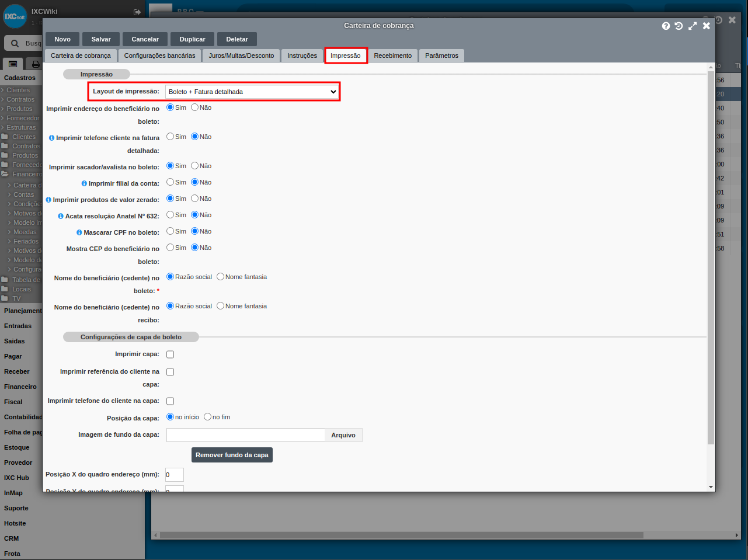
Task: Select Sim for Imprimir filial da conta
Action: click(x=171, y=182)
